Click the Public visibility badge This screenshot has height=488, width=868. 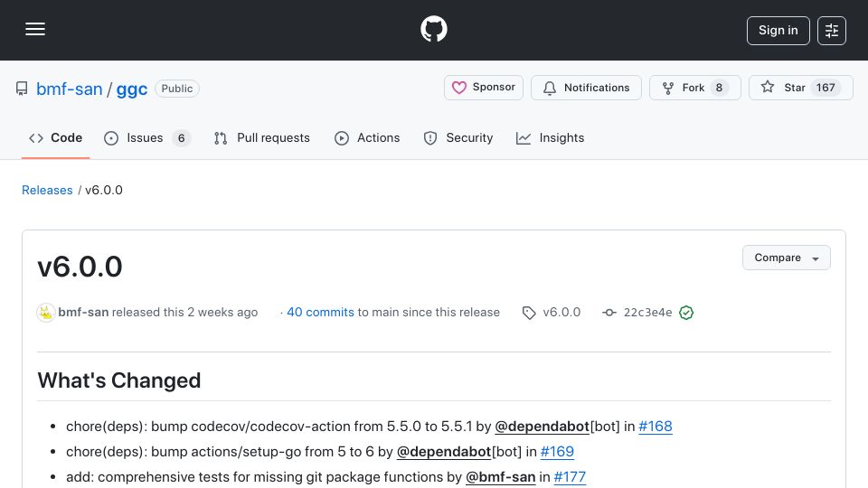pos(177,89)
